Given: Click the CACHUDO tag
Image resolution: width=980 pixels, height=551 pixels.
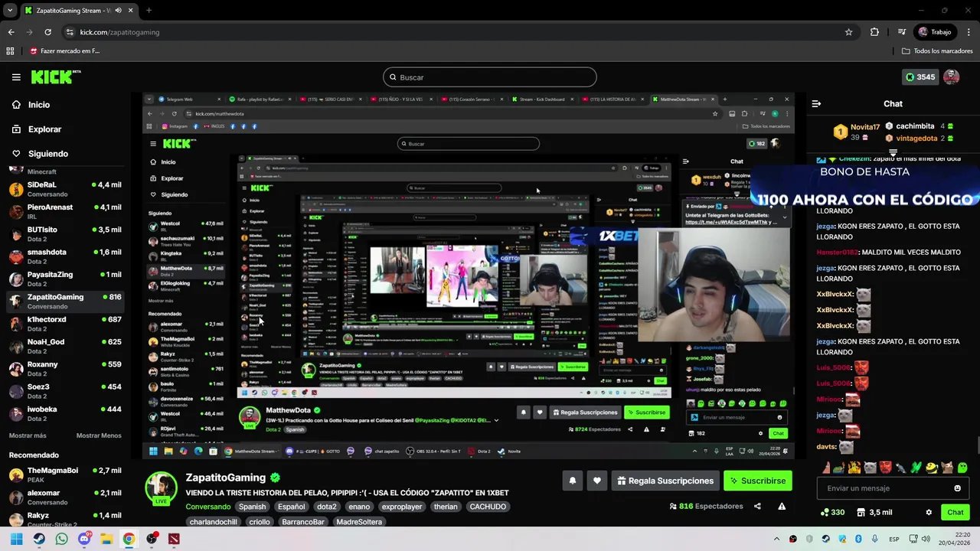Looking at the screenshot, I should click(488, 507).
